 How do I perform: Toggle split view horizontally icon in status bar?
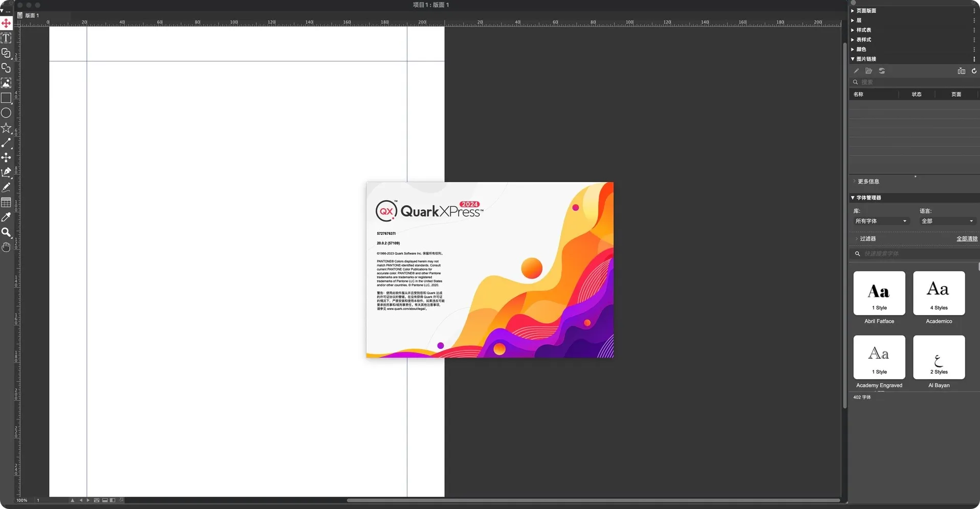pos(105,500)
